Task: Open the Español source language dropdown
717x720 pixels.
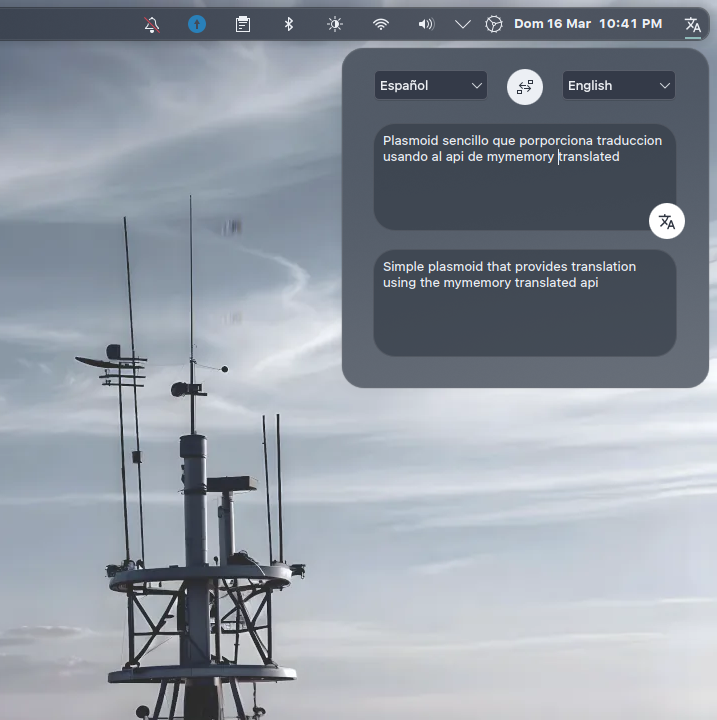Action: [431, 85]
